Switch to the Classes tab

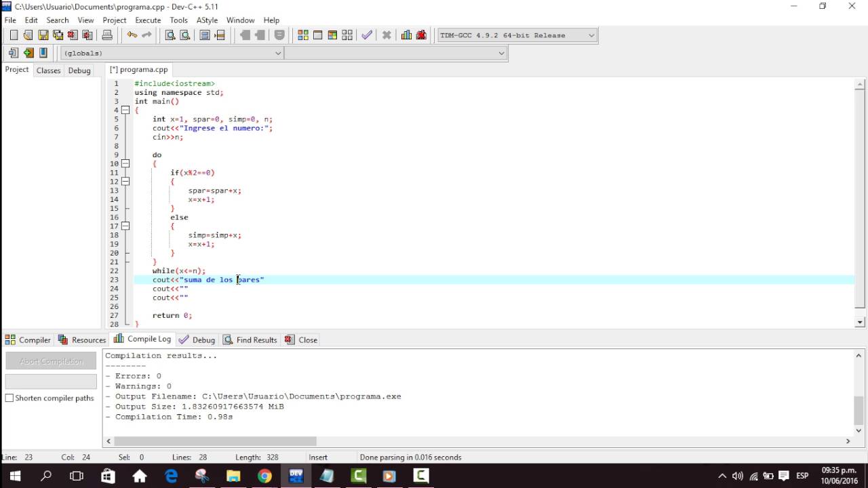coord(48,70)
